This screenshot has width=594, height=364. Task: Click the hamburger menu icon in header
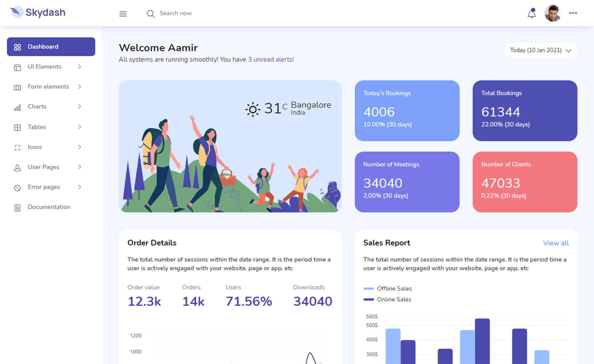point(123,14)
